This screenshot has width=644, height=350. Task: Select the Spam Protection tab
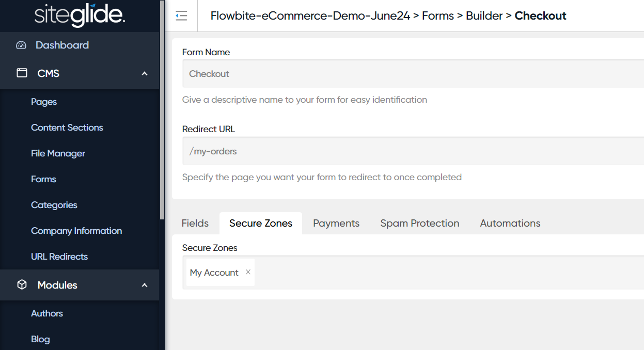click(419, 224)
